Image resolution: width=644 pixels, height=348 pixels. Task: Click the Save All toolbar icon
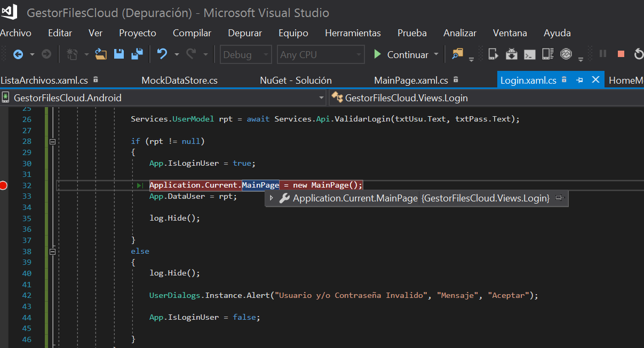pos(137,54)
